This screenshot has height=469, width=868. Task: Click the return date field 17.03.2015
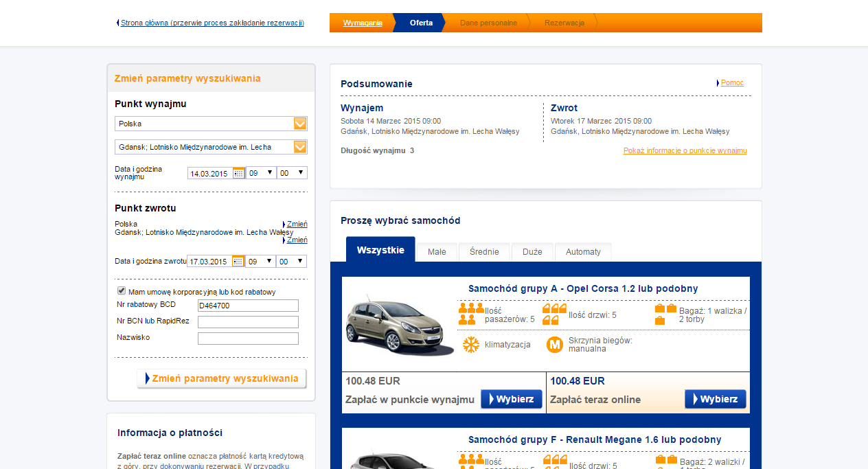[x=209, y=262]
